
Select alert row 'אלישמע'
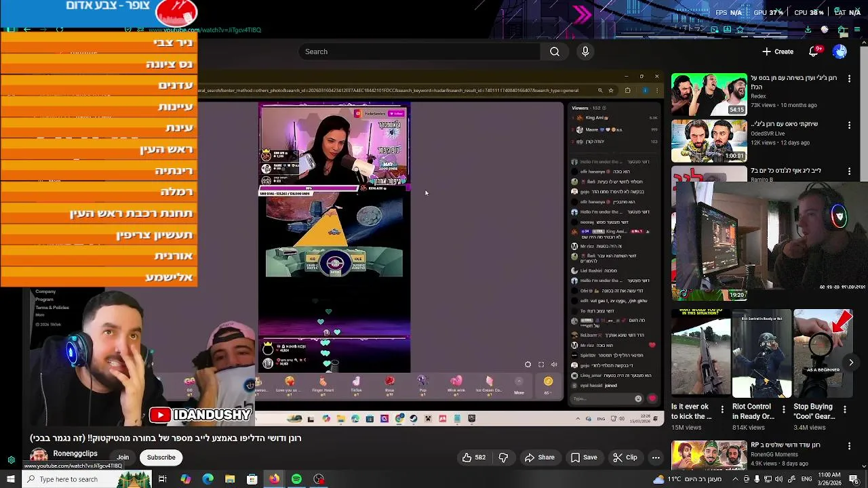99,277
